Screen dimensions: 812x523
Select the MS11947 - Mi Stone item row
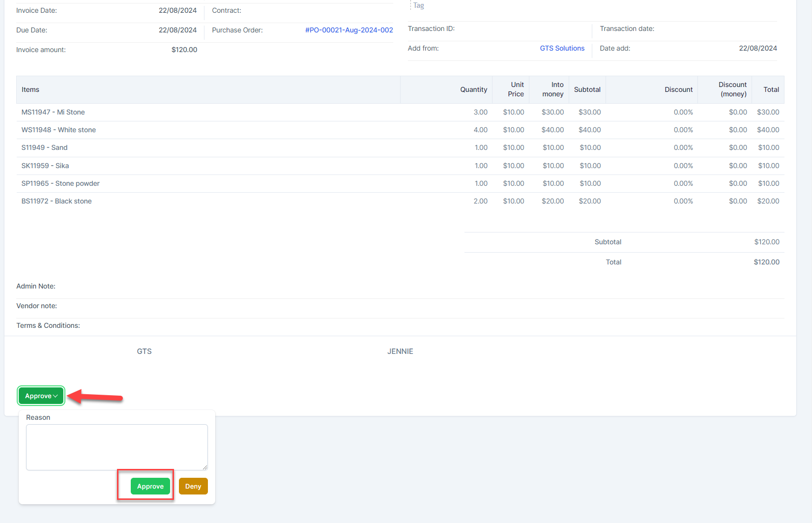coord(53,112)
